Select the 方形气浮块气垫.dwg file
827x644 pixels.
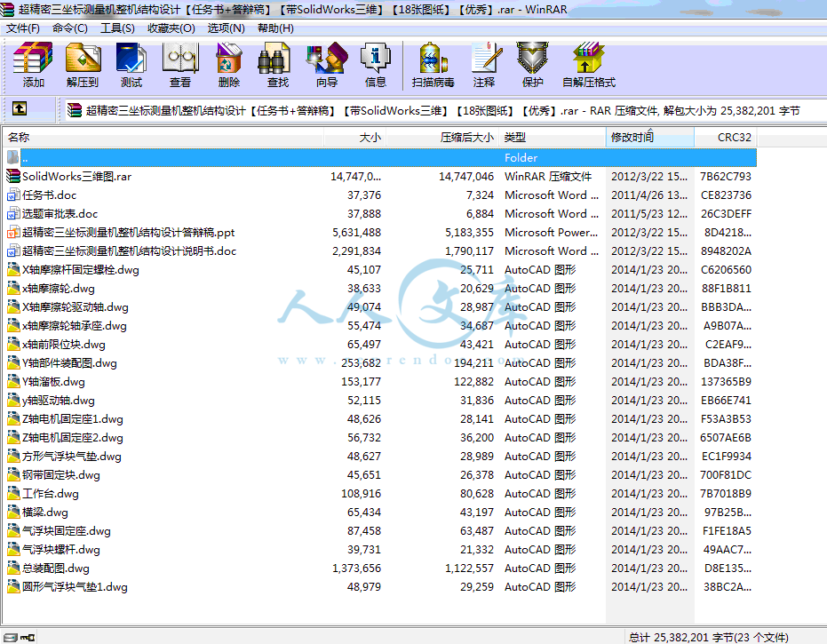(72, 457)
